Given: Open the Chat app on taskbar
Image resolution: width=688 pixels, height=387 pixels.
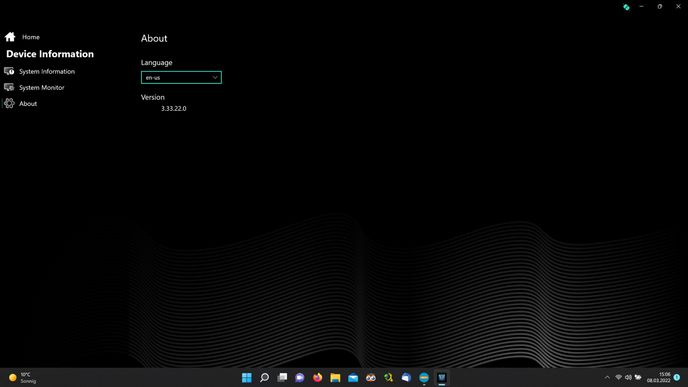Looking at the screenshot, I should 300,377.
